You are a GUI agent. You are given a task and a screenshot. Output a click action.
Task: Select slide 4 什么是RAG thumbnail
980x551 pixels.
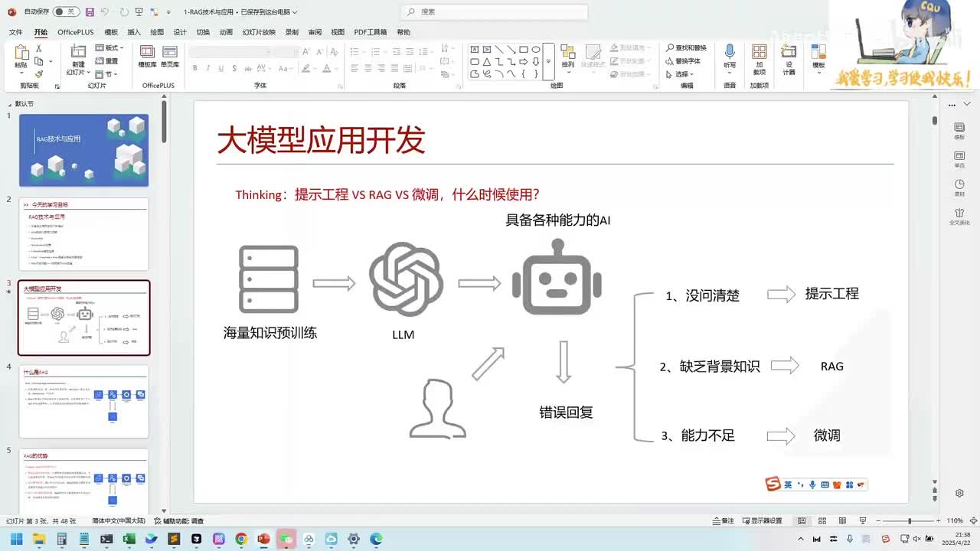coord(83,401)
